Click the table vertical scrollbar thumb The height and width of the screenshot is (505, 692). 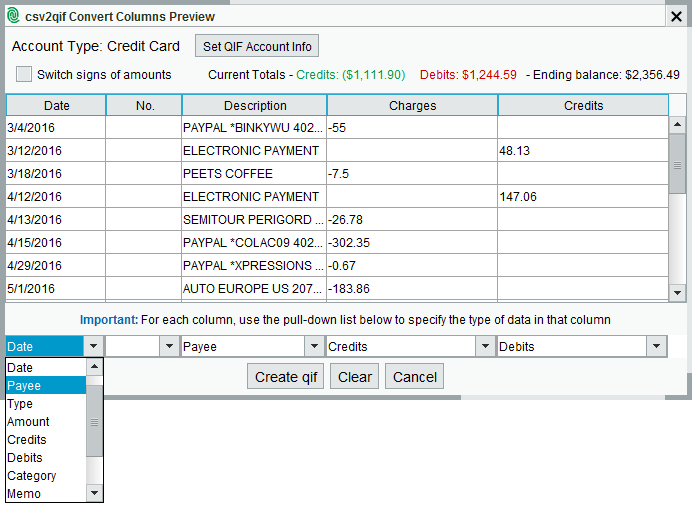(x=677, y=164)
